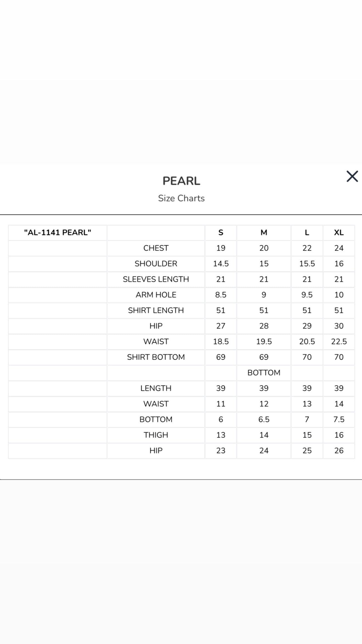Click the SLEEVES LENGTH row label
Image resolution: width=362 pixels, height=644 pixels.
(156, 279)
